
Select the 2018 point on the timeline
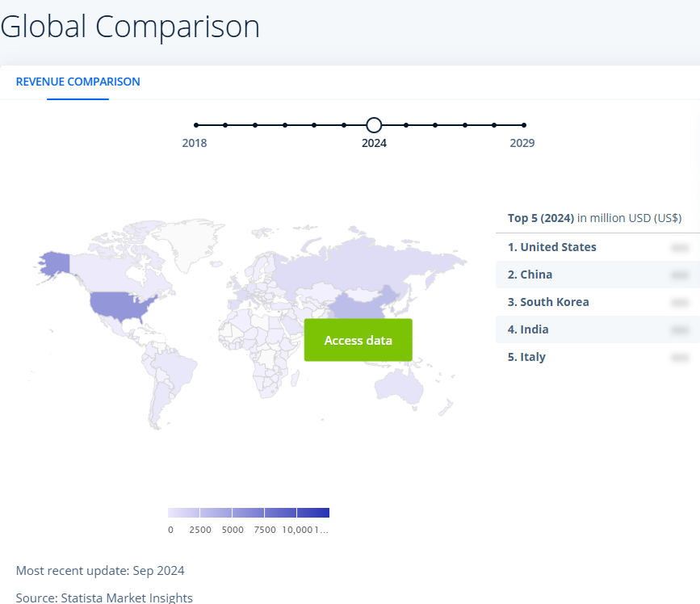pos(196,125)
